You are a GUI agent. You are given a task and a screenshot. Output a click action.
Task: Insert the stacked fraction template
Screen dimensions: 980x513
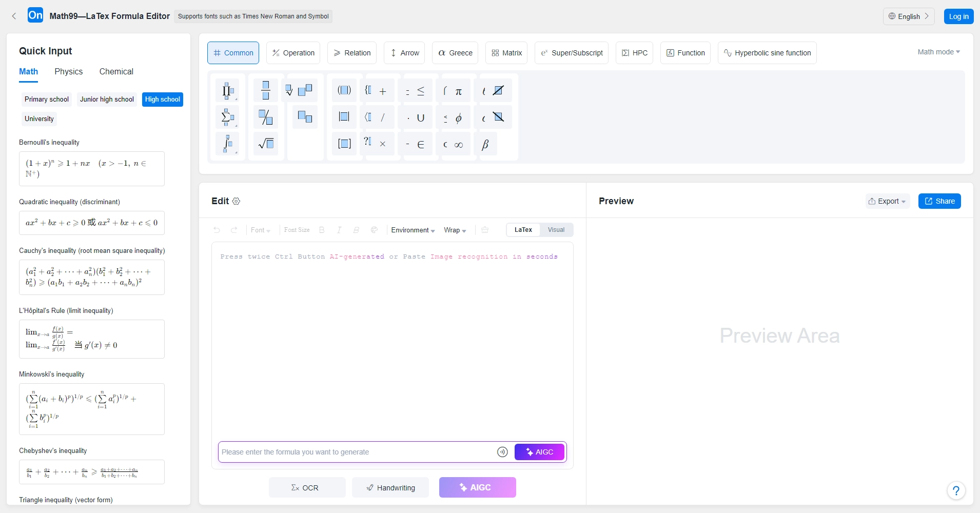[266, 91]
